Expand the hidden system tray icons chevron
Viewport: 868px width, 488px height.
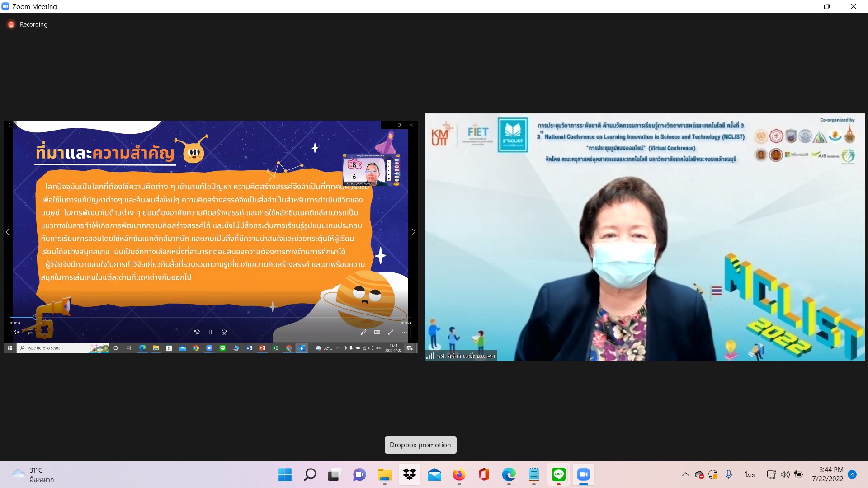pyautogui.click(x=685, y=474)
